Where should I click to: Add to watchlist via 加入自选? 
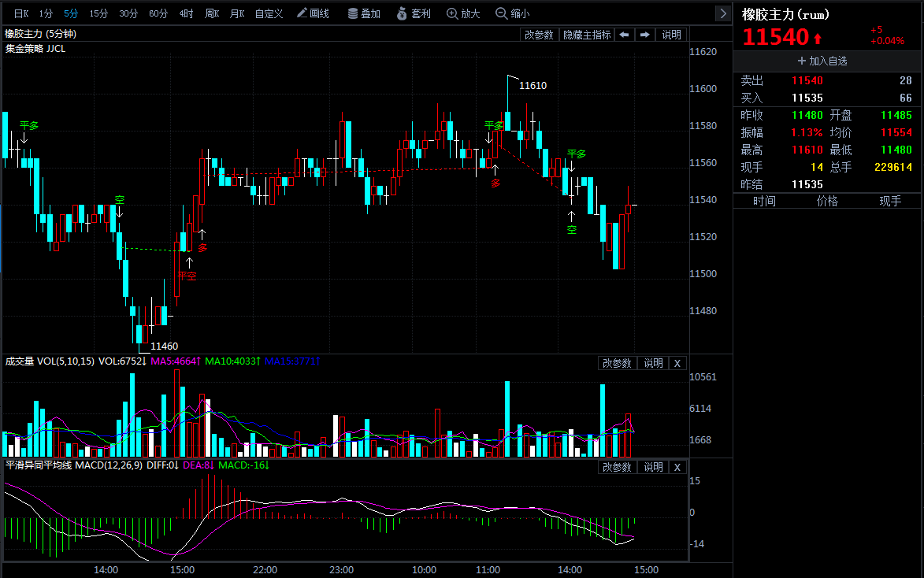(822, 61)
